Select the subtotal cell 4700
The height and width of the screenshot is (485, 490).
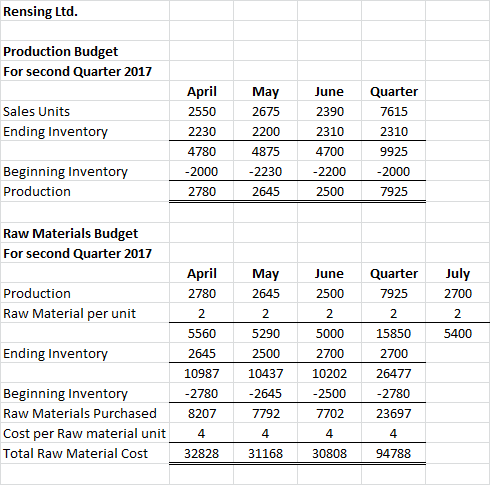click(x=330, y=152)
